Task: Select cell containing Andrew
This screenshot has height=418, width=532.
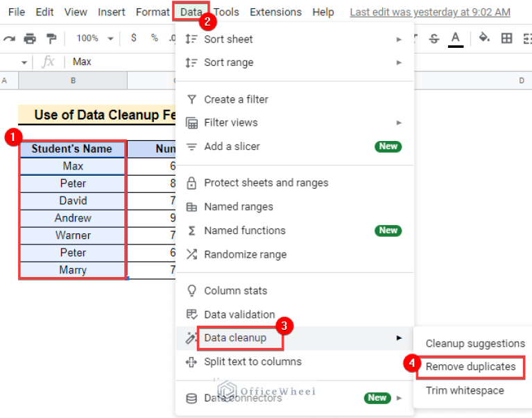Action: 73,218
